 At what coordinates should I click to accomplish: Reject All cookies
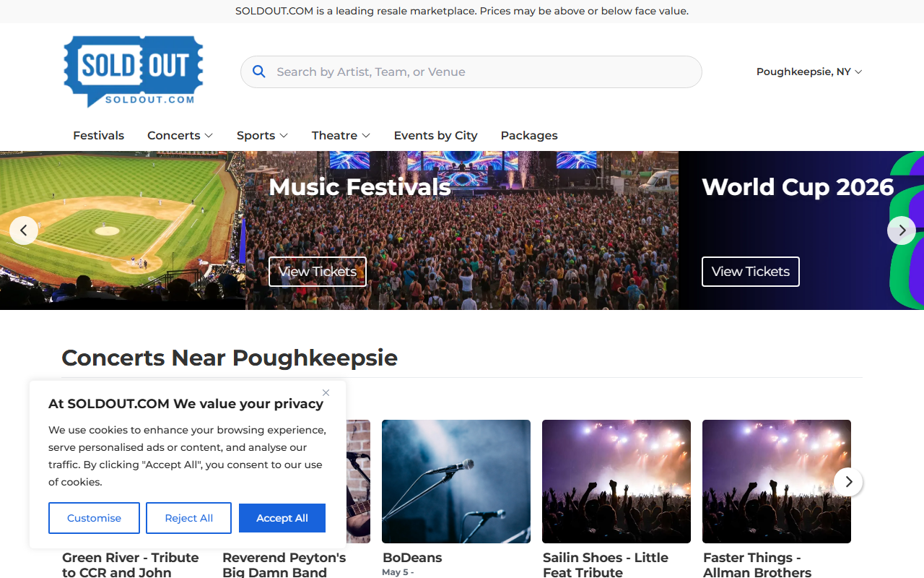tap(188, 518)
